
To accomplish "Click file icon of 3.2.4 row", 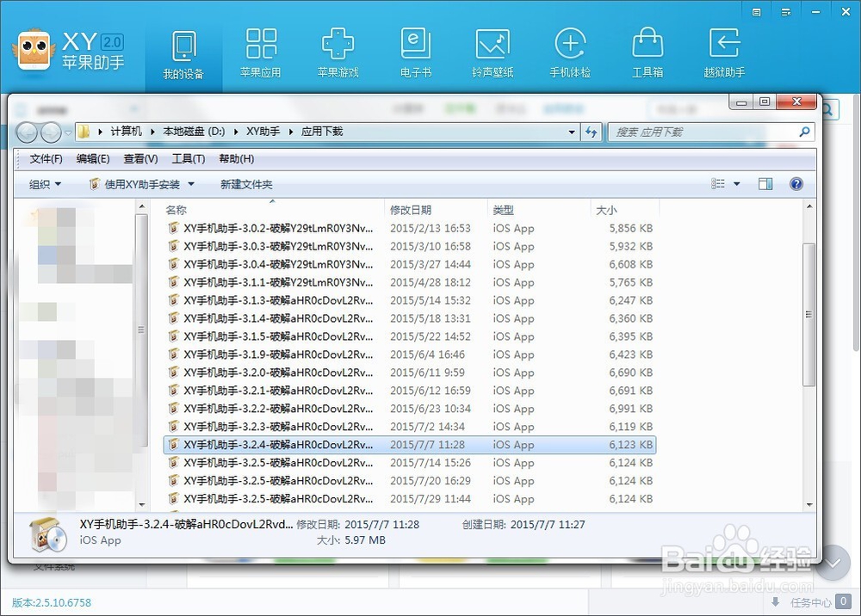I will click(x=174, y=444).
